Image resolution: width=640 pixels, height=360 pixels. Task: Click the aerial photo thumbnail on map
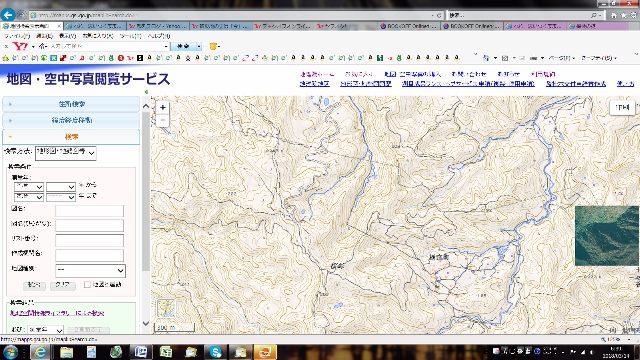pos(607,236)
